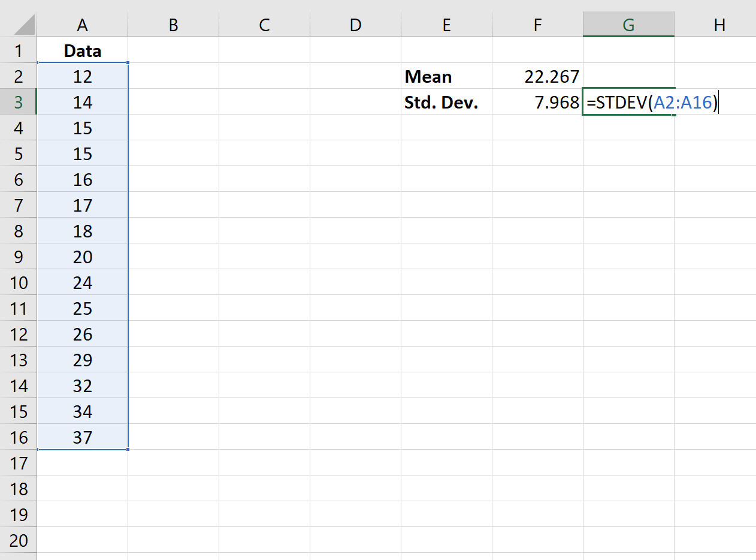Image resolution: width=756 pixels, height=560 pixels.
Task: Select the cell containing 12
Action: click(x=82, y=76)
